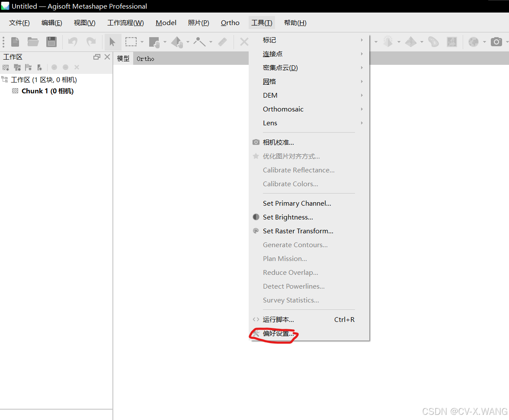This screenshot has width=509, height=420.
Task: Click the camera icon in top toolbar
Action: coord(496,42)
